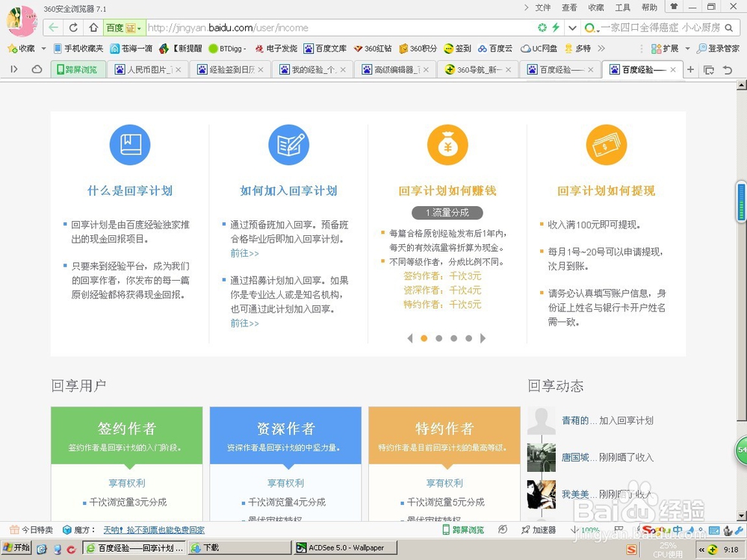Open 登录管家 login manager
The width and height of the screenshot is (747, 560).
[x=718, y=49]
